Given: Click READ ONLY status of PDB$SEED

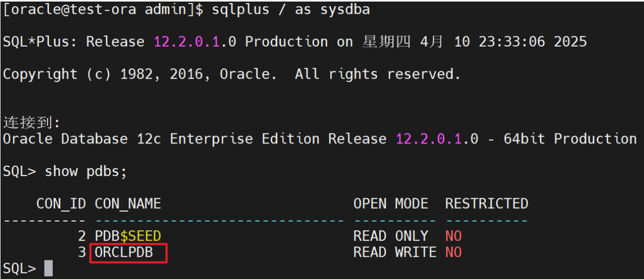Looking at the screenshot, I should coord(390,237).
